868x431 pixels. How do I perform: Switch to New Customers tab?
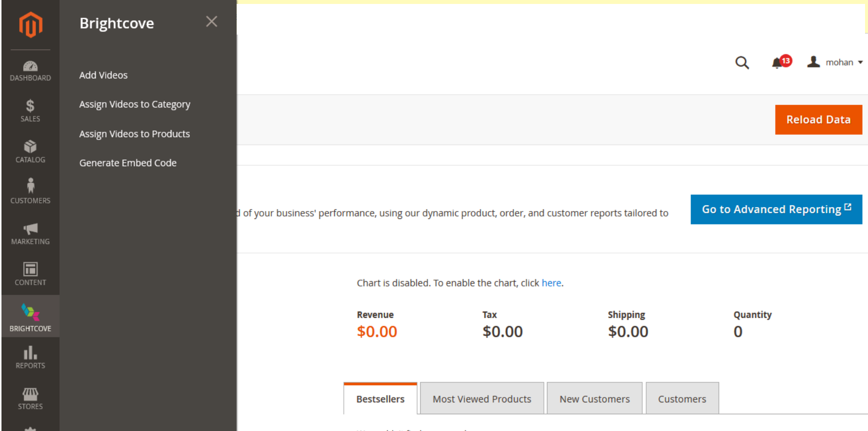tap(594, 398)
